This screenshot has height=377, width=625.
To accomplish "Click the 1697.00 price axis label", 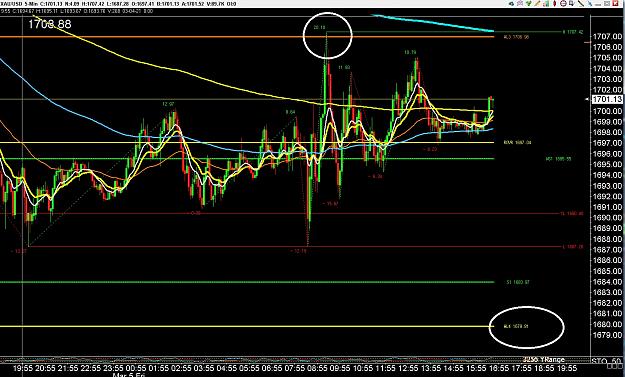I will pos(607,143).
